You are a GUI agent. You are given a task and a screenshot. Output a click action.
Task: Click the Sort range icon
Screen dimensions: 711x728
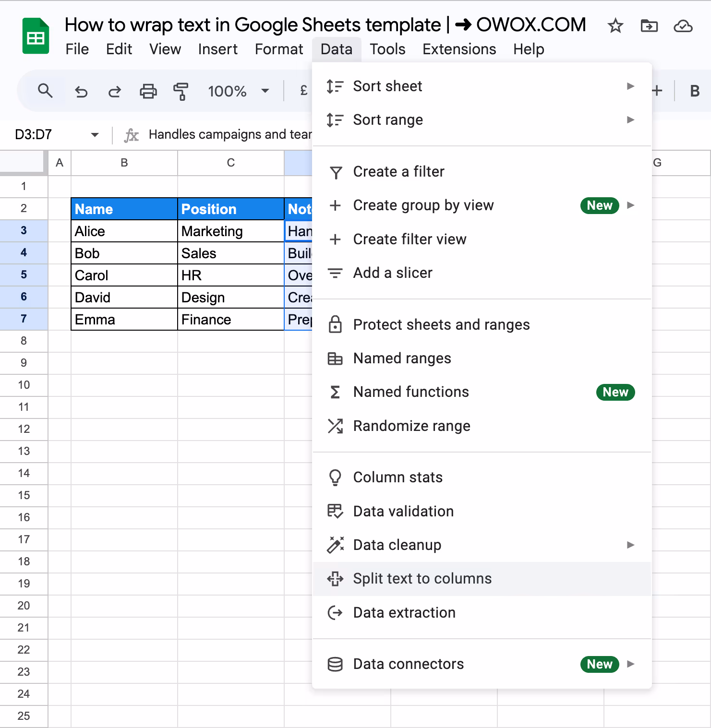click(335, 120)
